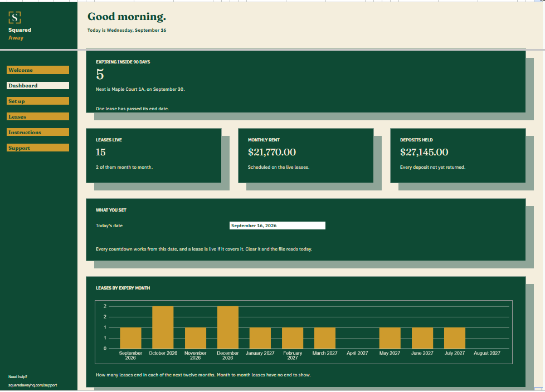Select the September 2026 chart bar
The height and width of the screenshot is (392, 545).
[131, 338]
